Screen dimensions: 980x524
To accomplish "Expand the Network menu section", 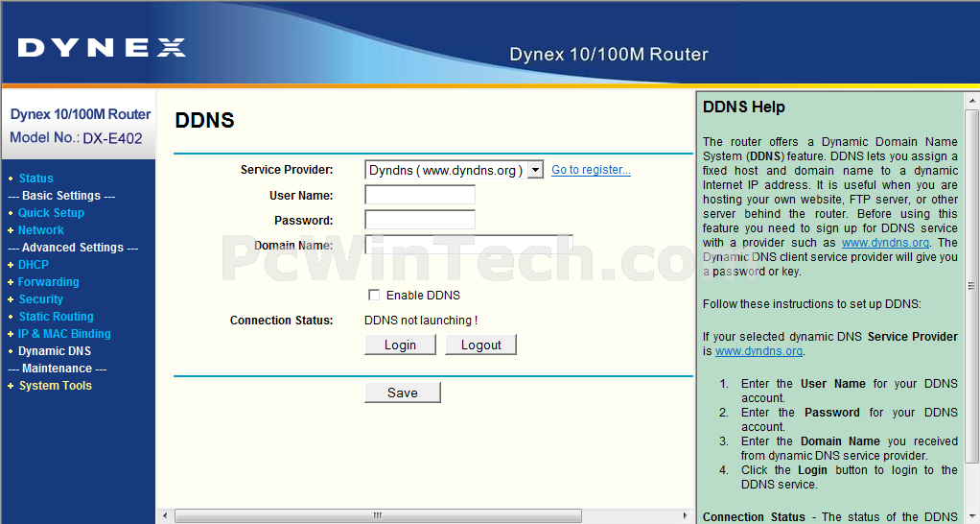I will pos(40,230).
